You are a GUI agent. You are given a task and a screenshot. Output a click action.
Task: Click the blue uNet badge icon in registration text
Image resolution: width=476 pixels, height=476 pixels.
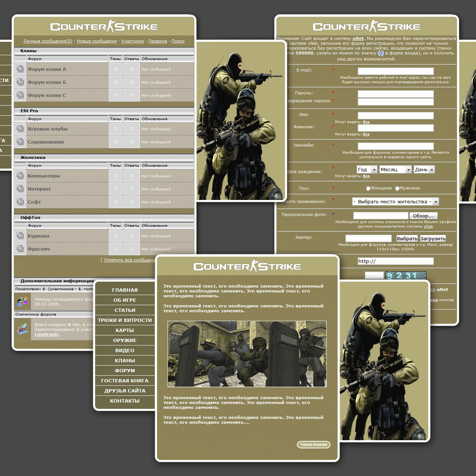coord(381,53)
